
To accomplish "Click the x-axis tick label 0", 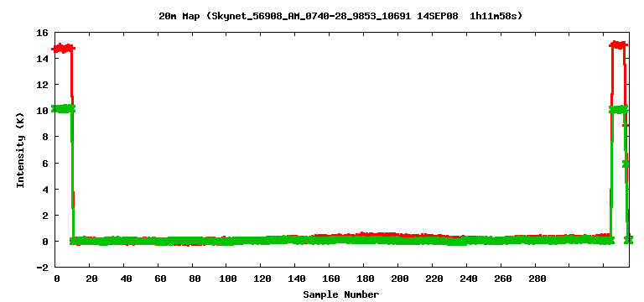I will point(57,279).
